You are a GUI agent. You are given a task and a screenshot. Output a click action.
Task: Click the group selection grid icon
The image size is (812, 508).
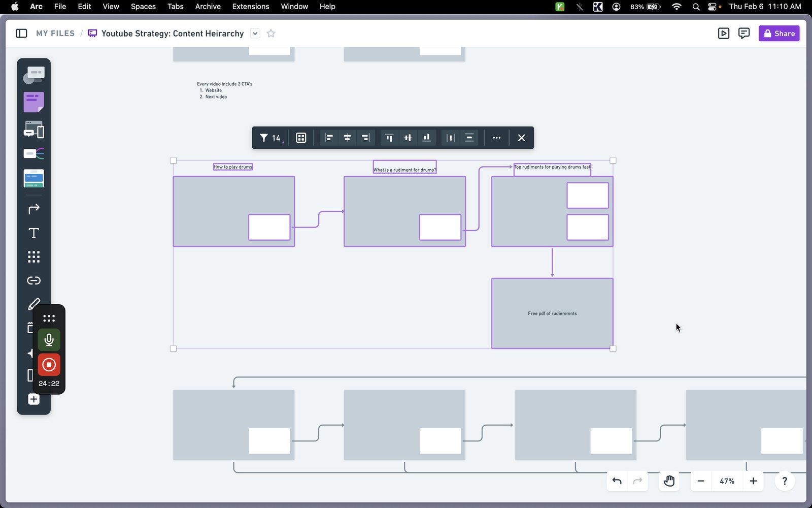click(301, 138)
